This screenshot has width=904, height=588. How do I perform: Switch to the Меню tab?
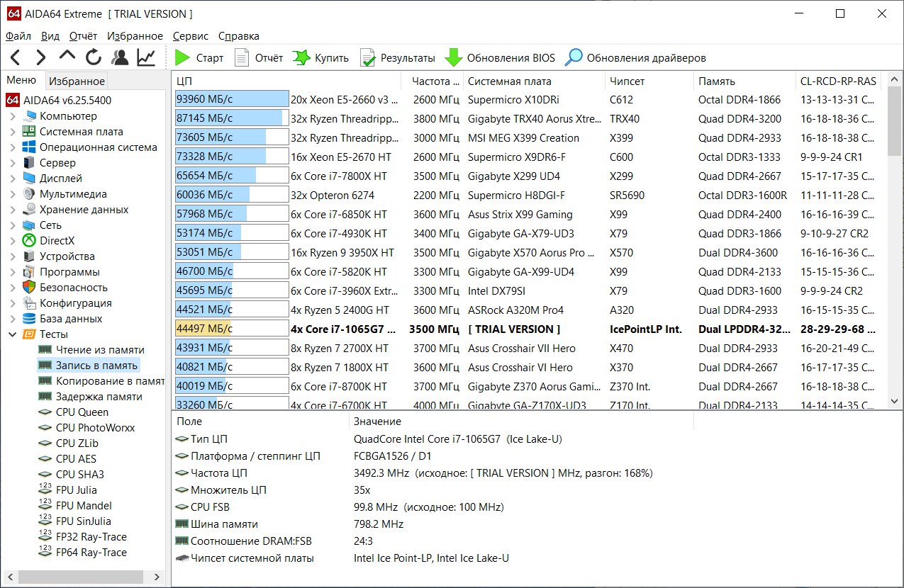pyautogui.click(x=21, y=80)
